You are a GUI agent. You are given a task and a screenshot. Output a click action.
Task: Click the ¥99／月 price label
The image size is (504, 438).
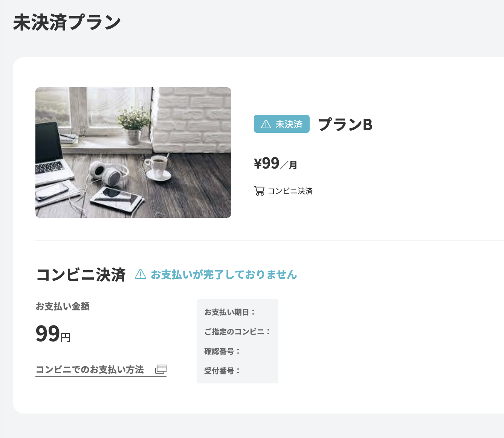275,163
